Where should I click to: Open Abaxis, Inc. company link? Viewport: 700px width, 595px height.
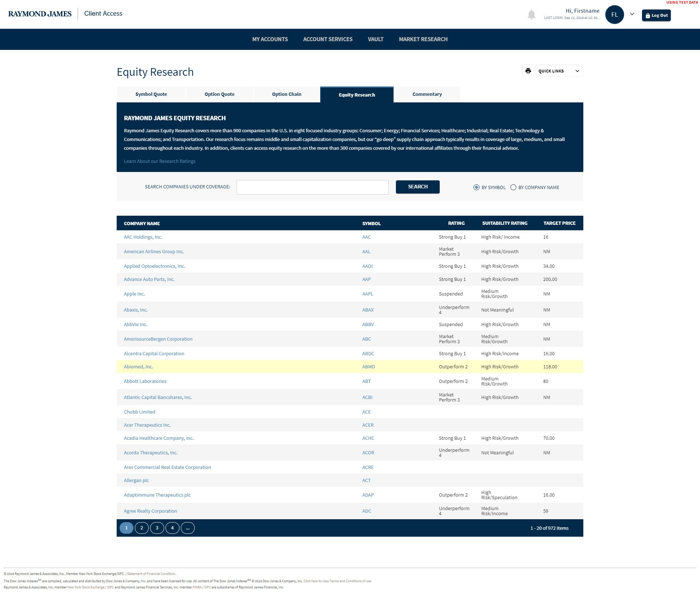(x=136, y=310)
